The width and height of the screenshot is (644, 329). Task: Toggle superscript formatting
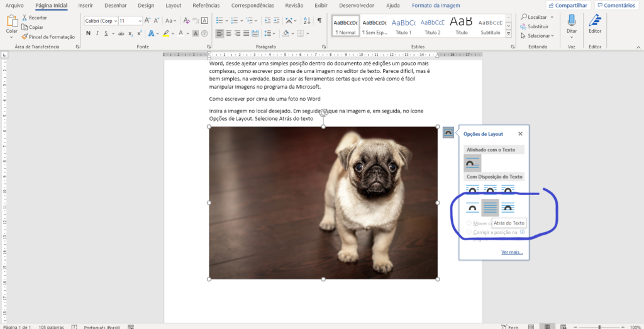click(140, 33)
